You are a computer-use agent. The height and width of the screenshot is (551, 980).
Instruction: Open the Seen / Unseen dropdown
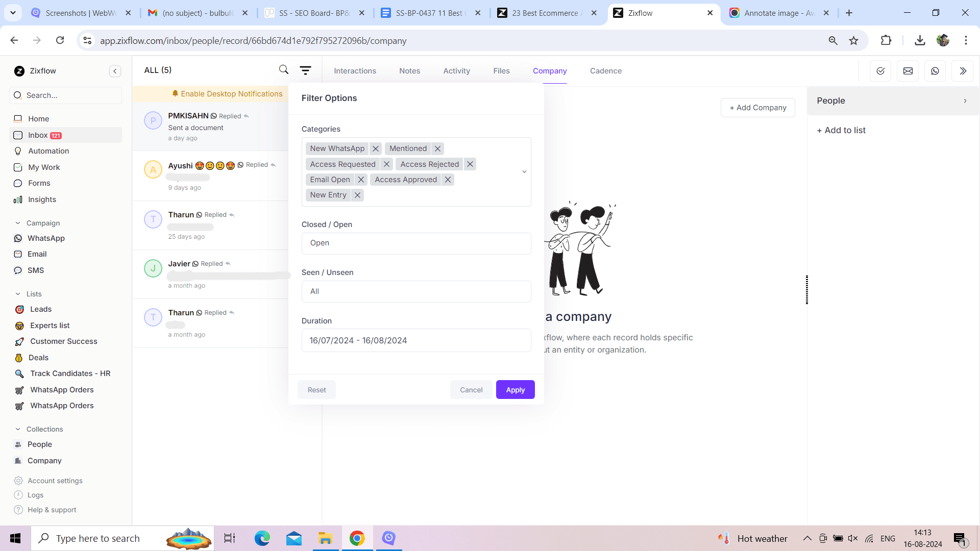pos(416,291)
